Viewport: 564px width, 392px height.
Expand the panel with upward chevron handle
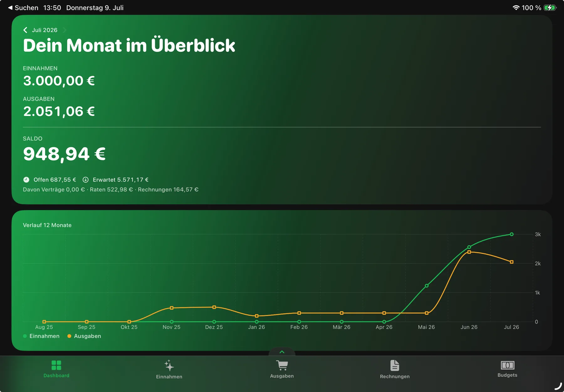(282, 352)
